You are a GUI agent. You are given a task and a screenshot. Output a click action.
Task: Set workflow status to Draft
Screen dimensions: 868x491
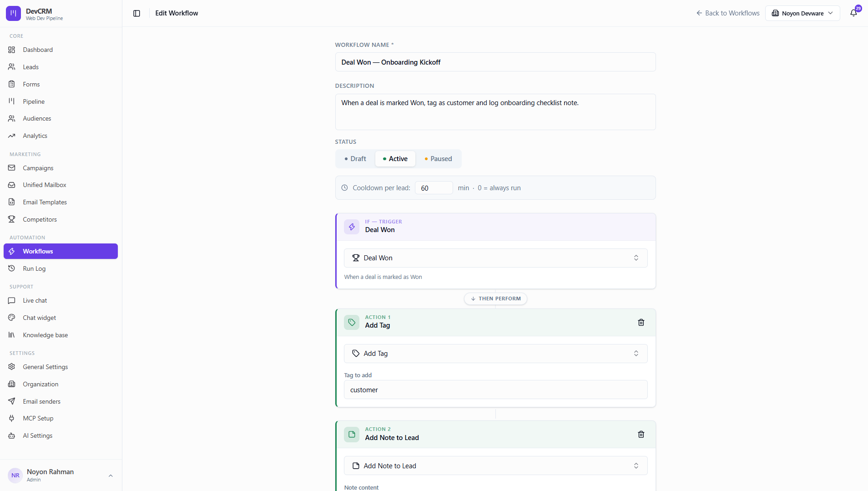click(355, 159)
